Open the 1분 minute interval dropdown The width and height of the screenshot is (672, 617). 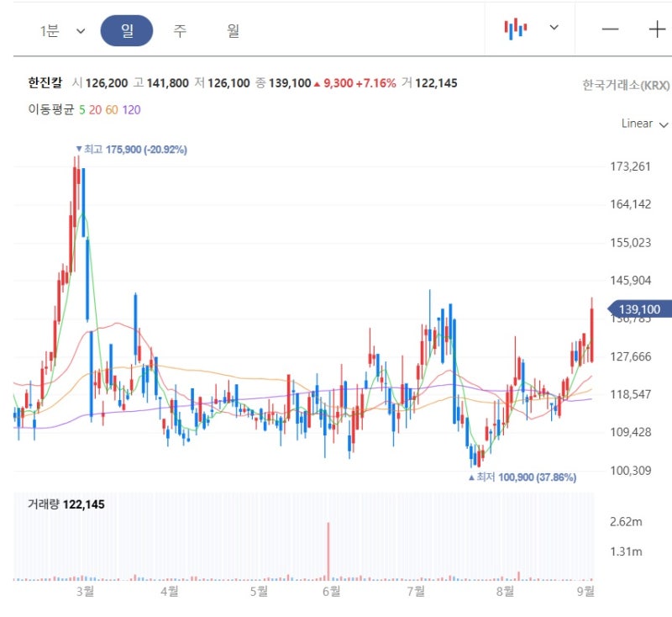tap(62, 31)
